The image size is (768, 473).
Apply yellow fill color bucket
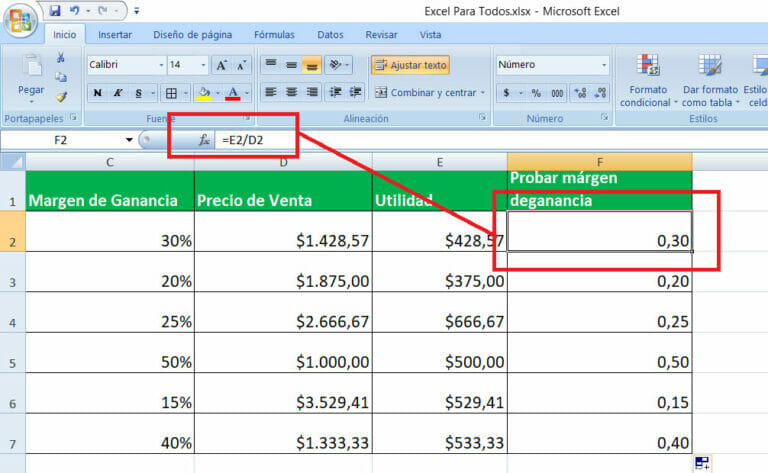point(204,93)
